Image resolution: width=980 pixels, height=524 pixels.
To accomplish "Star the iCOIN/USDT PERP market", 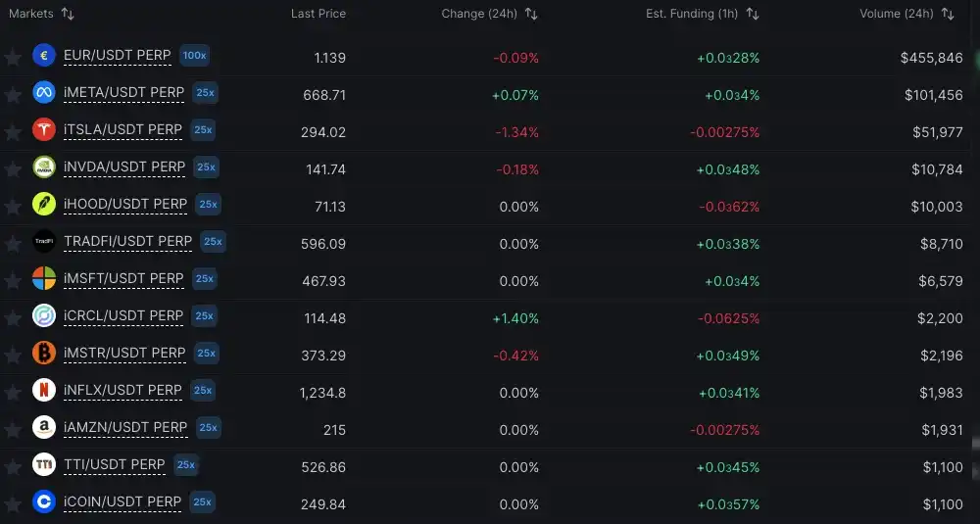I will 13,502.
